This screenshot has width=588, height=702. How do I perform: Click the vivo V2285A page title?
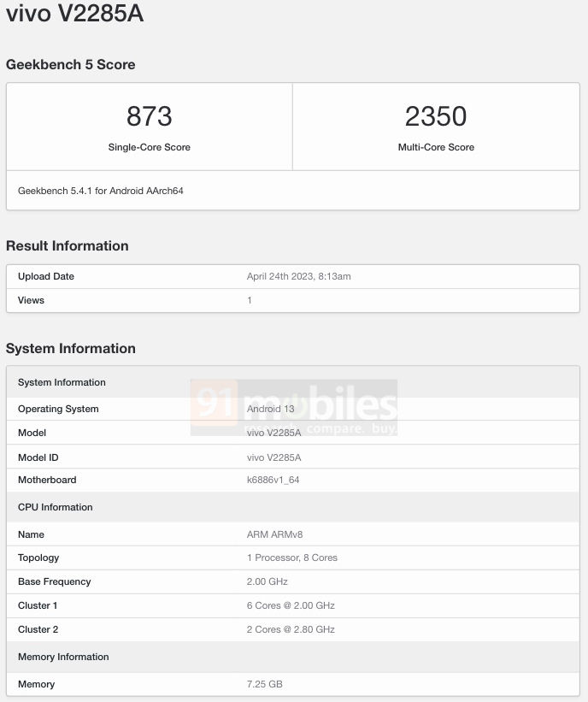[74, 15]
